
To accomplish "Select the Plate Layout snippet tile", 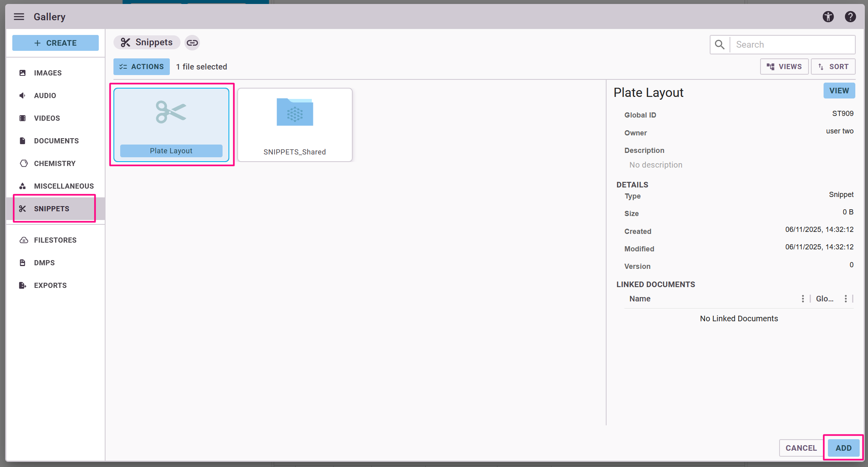I will (171, 125).
